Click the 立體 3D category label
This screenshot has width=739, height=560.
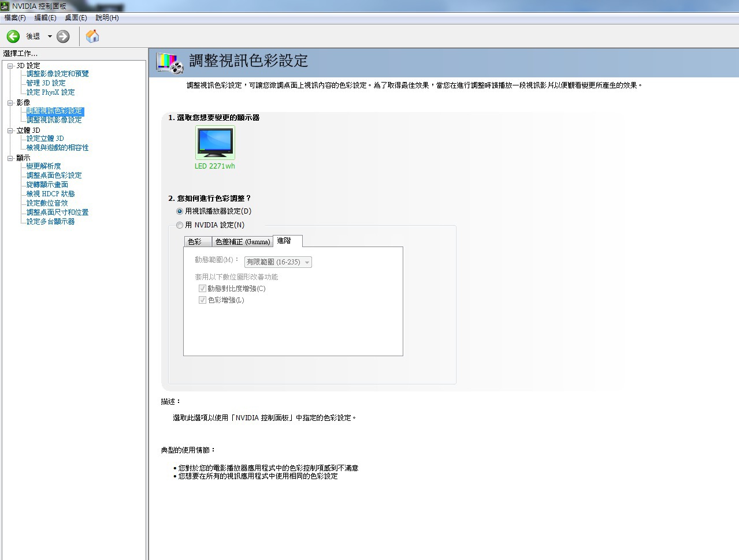28,130
